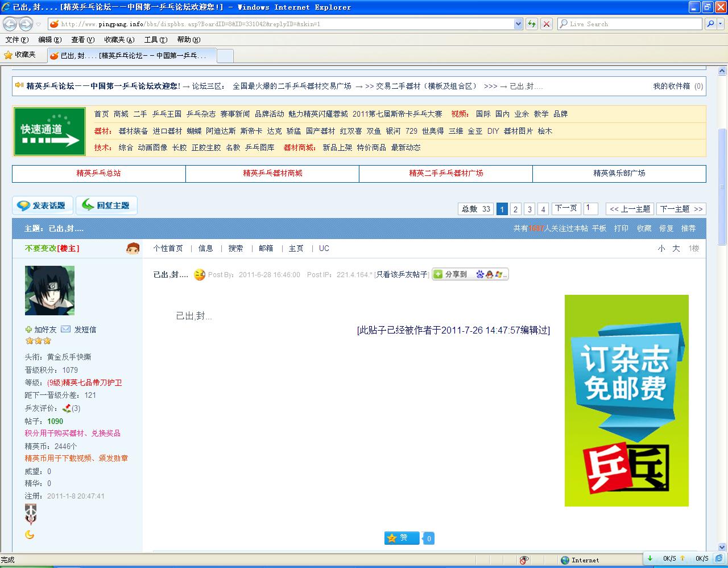Click the 回复主题 reply button
Image resolution: width=728 pixels, height=568 pixels.
tap(106, 205)
